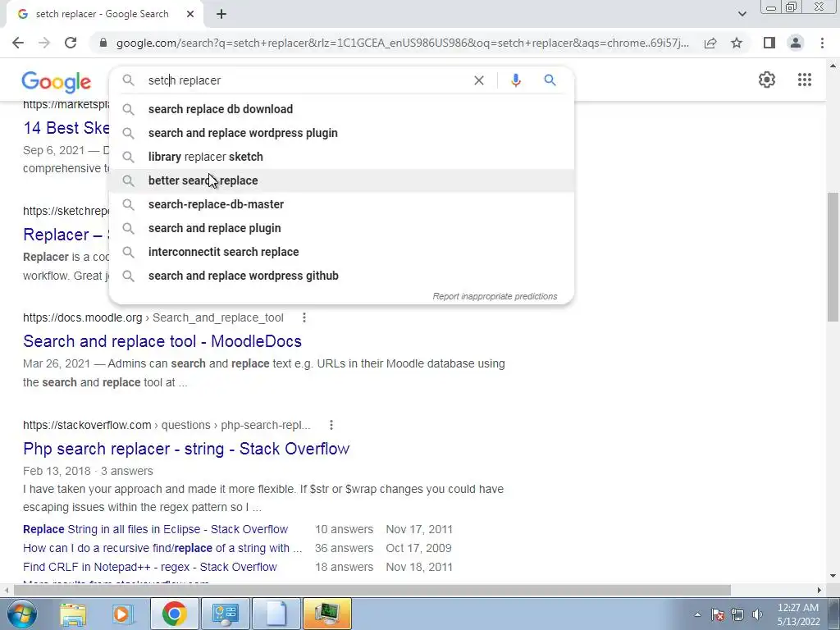Open the Chrome three-dot menu
Screen dimensions: 840x630
point(822,43)
